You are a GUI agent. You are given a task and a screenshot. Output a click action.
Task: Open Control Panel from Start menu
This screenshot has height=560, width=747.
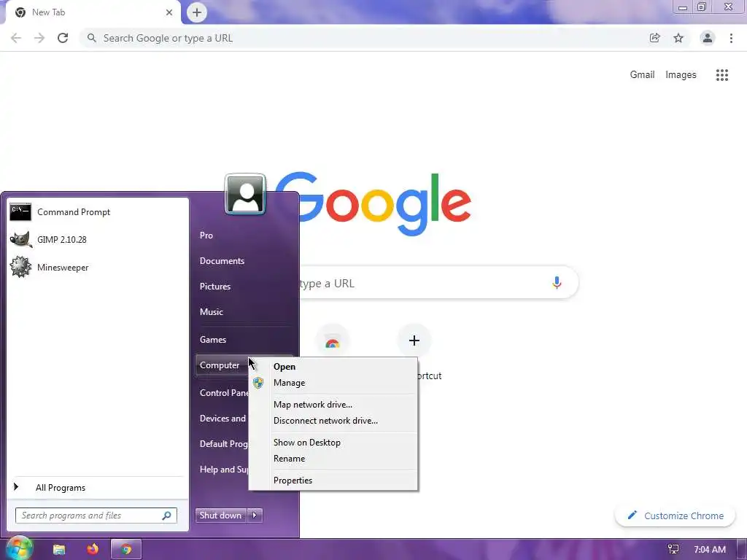224,393
